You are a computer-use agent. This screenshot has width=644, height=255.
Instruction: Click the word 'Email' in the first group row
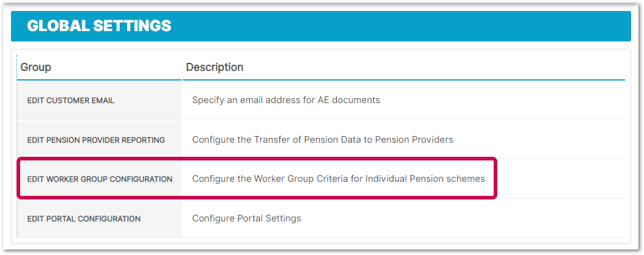[101, 100]
